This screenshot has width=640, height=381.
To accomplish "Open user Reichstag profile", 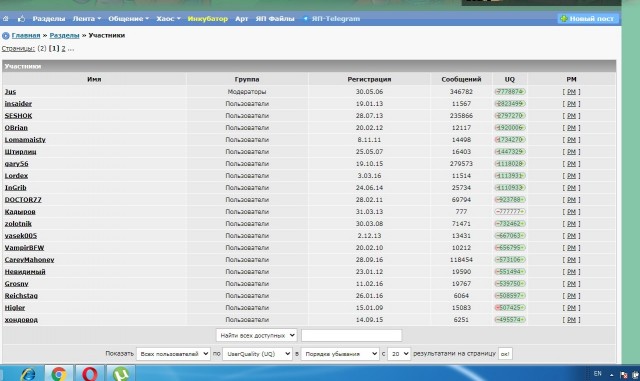I will click(21, 296).
